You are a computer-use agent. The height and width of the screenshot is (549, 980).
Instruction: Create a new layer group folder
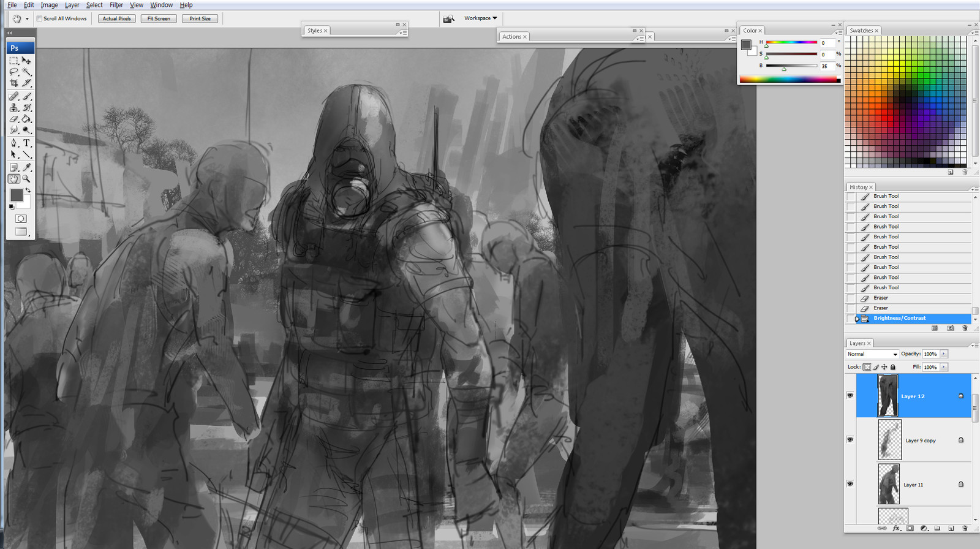[937, 528]
